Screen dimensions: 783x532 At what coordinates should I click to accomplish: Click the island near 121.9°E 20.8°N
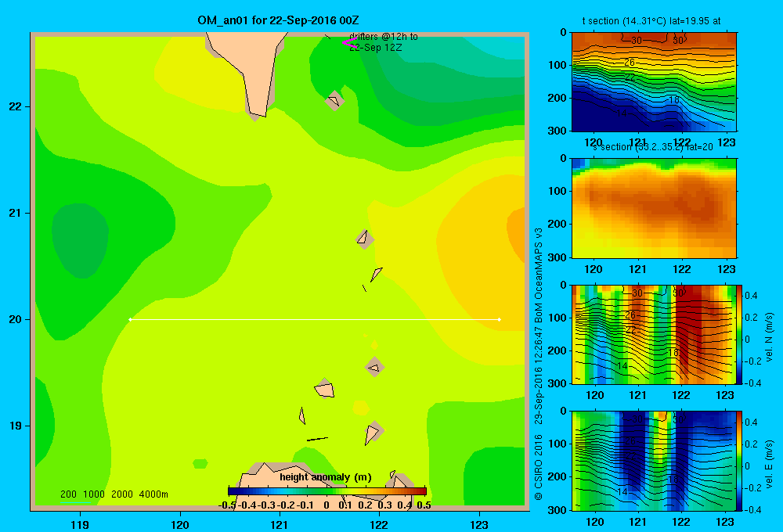point(365,239)
